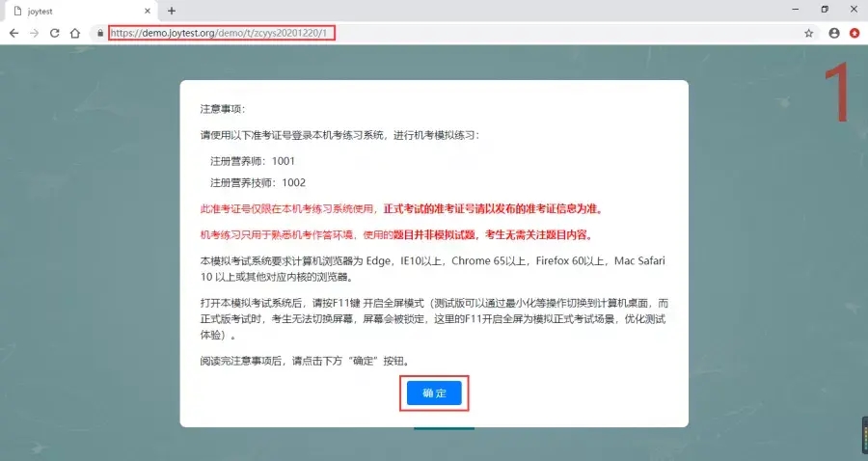The width and height of the screenshot is (868, 461).
Task: Go back to the previous page
Action: tap(14, 33)
